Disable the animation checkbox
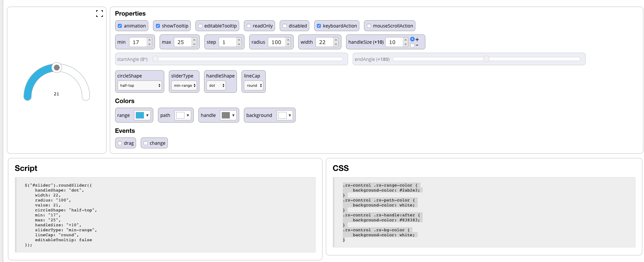Image resolution: width=644 pixels, height=262 pixels. click(120, 26)
